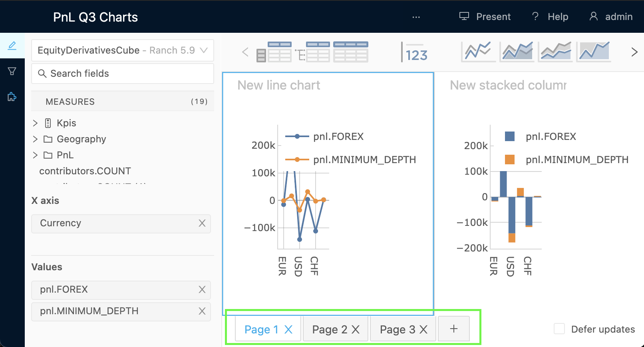Click the Geography folder icon
The height and width of the screenshot is (347, 644).
tap(48, 139)
